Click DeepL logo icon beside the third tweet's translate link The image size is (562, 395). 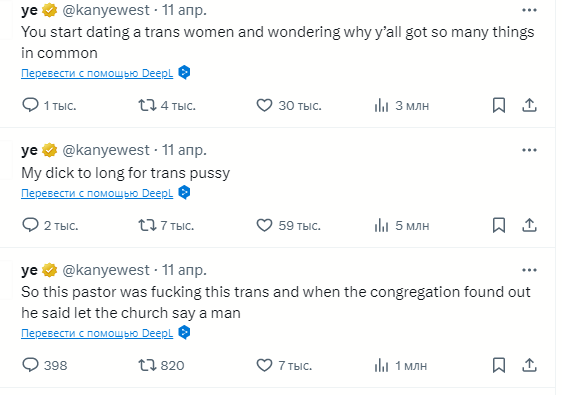tap(184, 332)
